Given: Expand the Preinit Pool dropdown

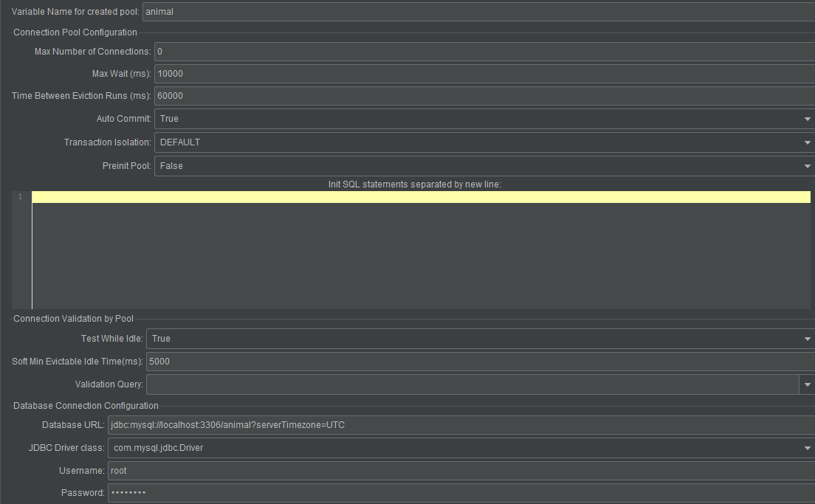Looking at the screenshot, I should pos(484,166).
